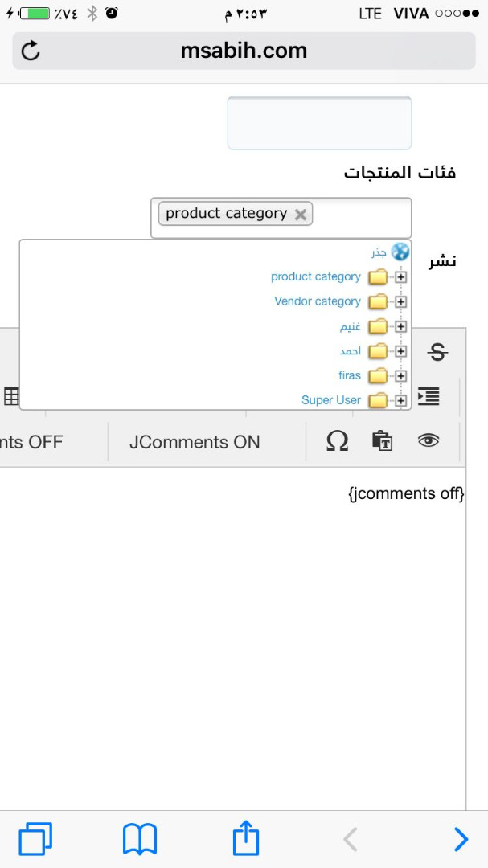Open the Safari share sheet icon
Image resolution: width=488 pixels, height=868 pixels.
(x=245, y=838)
